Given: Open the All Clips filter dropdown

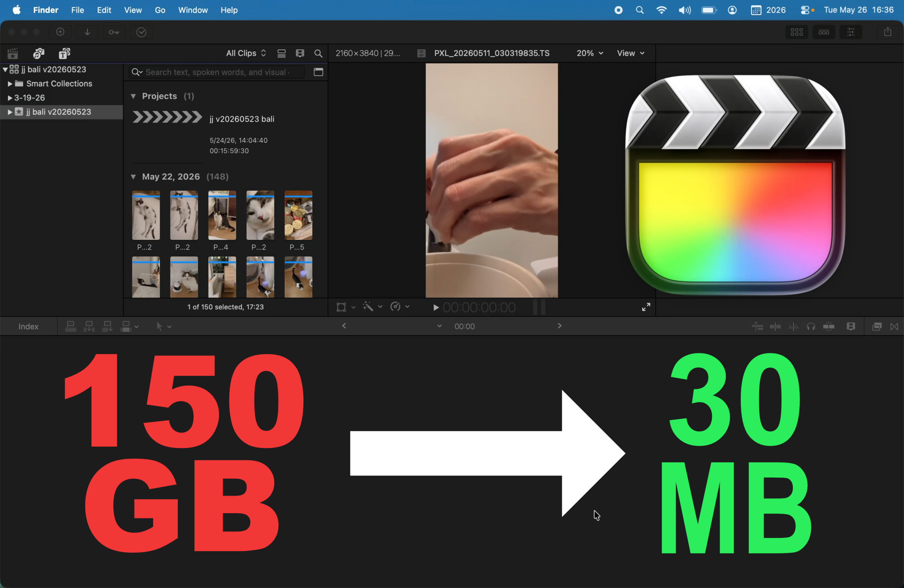Looking at the screenshot, I should 246,53.
